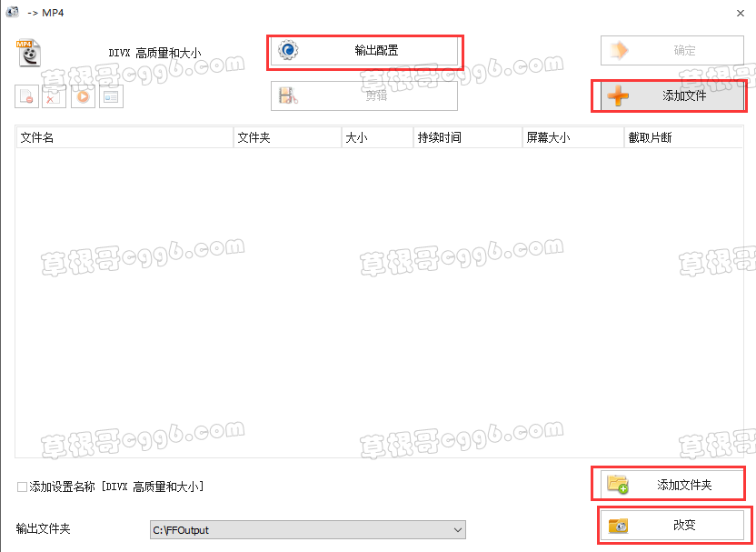Click the file info icon in toolbar
The height and width of the screenshot is (552, 756).
[x=112, y=96]
